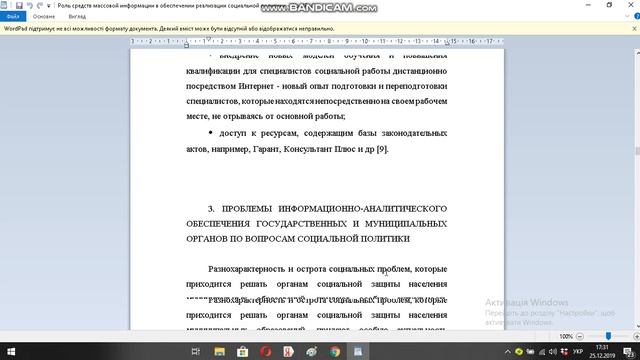The width and height of the screenshot is (640, 360).
Task: Click the zoom out minus button
Action: (580, 336)
